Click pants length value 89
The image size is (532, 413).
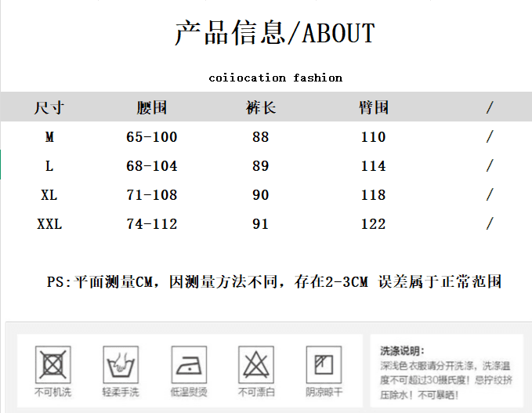261,166
